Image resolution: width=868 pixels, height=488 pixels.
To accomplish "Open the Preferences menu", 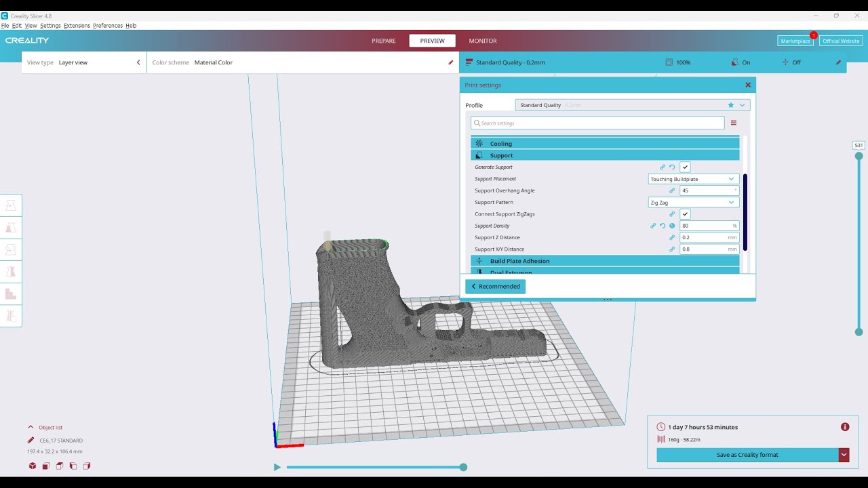I will (108, 26).
